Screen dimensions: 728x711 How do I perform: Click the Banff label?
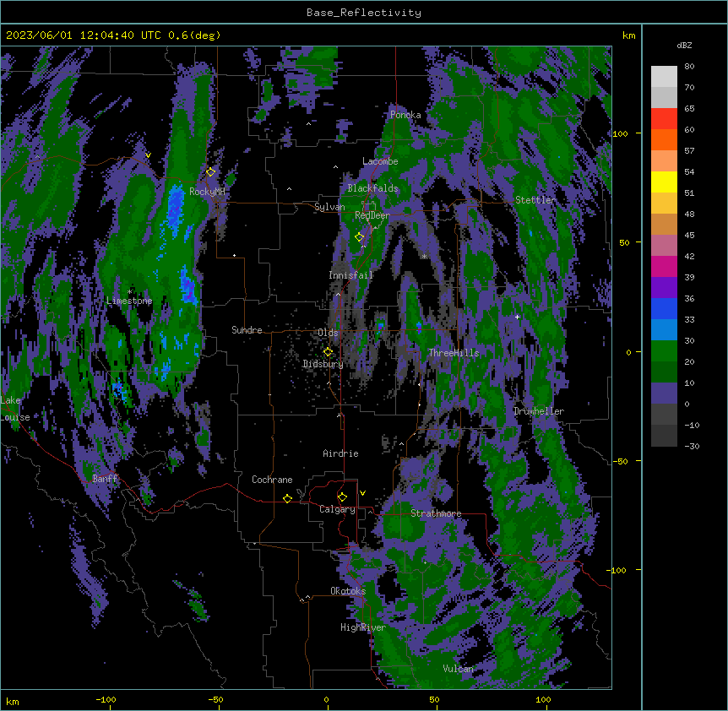105,479
